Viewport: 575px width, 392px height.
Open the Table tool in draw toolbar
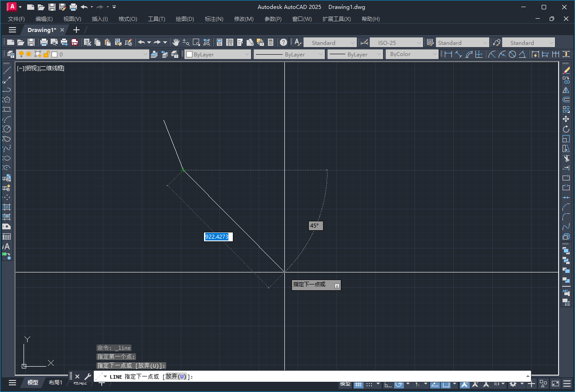click(7, 236)
